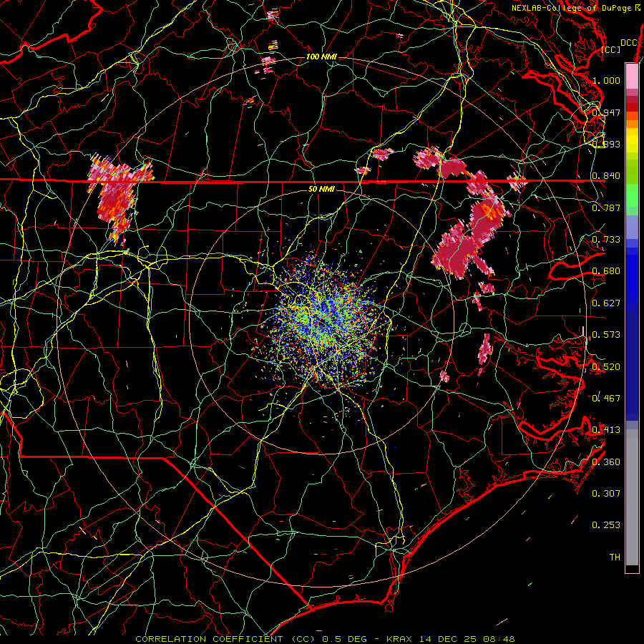
Task: Select the 0.733 legend value
Action: pos(606,240)
